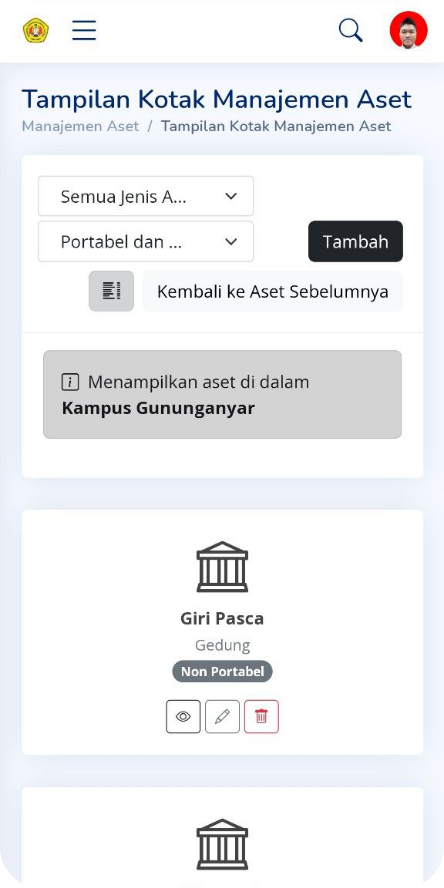
Task: Click the second asset card building icon
Action: 222,844
